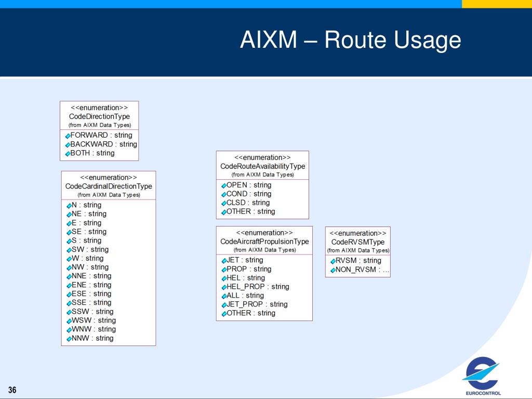Click the attribute icon beside BACKWARD
The image size is (532, 399).
(68, 145)
